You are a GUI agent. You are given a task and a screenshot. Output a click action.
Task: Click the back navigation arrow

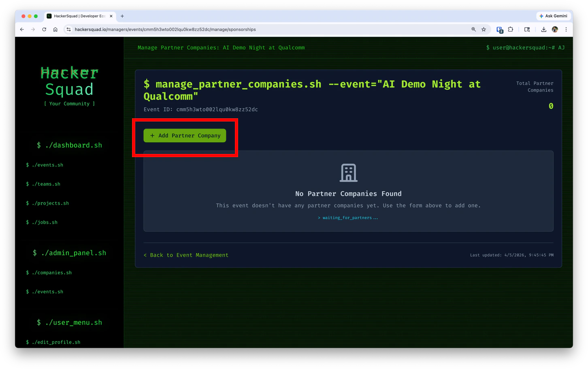21,29
